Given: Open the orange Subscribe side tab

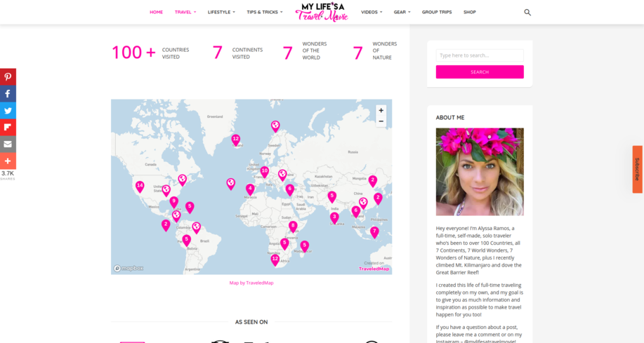Looking at the screenshot, I should (x=637, y=169).
